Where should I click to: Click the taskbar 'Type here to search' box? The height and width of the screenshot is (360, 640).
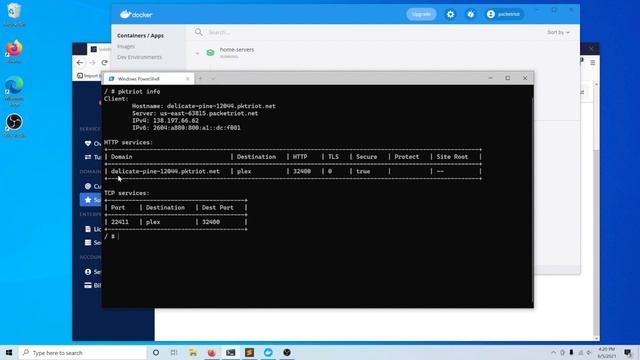pyautogui.click(x=83, y=353)
